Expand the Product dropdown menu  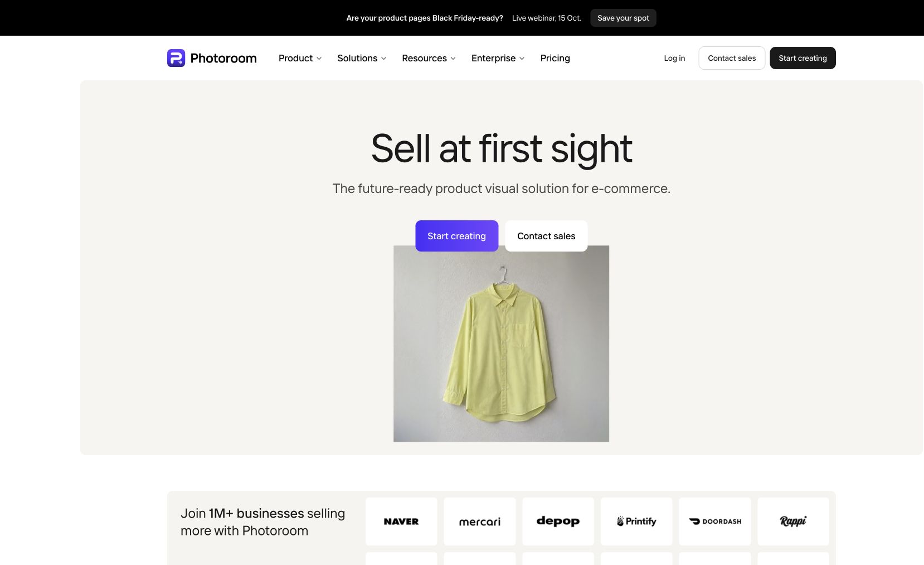300,58
